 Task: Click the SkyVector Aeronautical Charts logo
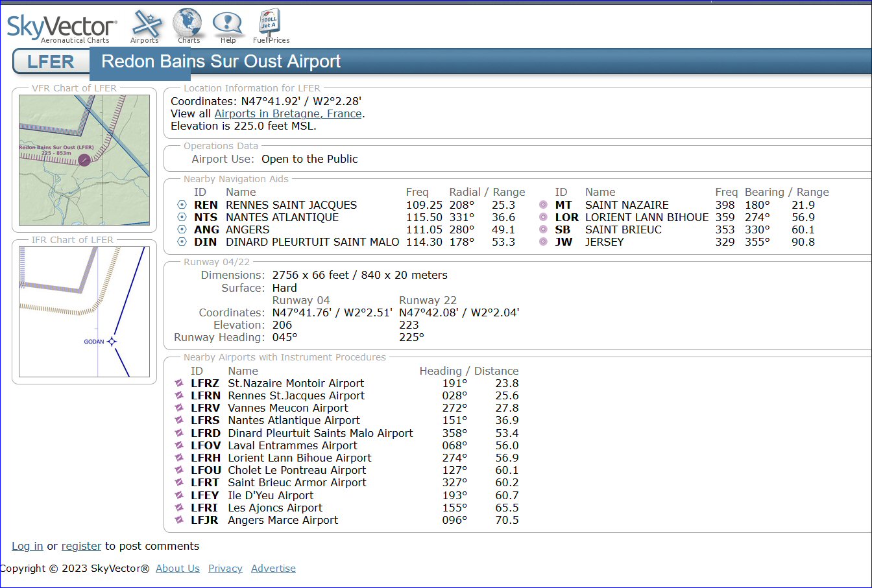(62, 28)
